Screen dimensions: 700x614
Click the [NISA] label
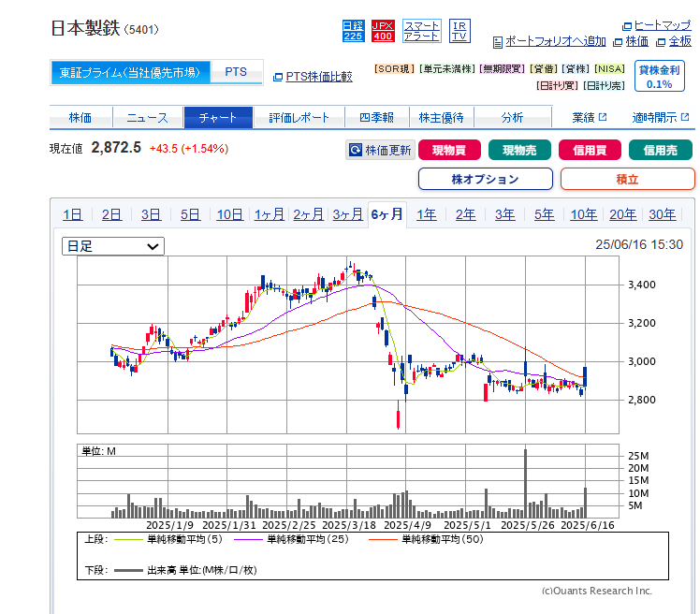610,68
